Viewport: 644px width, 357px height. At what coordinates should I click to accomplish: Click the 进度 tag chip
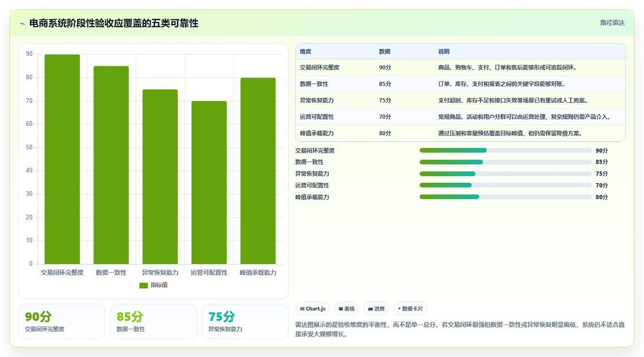376,309
